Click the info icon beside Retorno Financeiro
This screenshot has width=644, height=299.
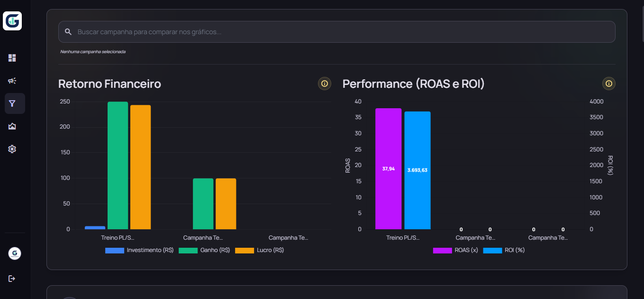325,84
